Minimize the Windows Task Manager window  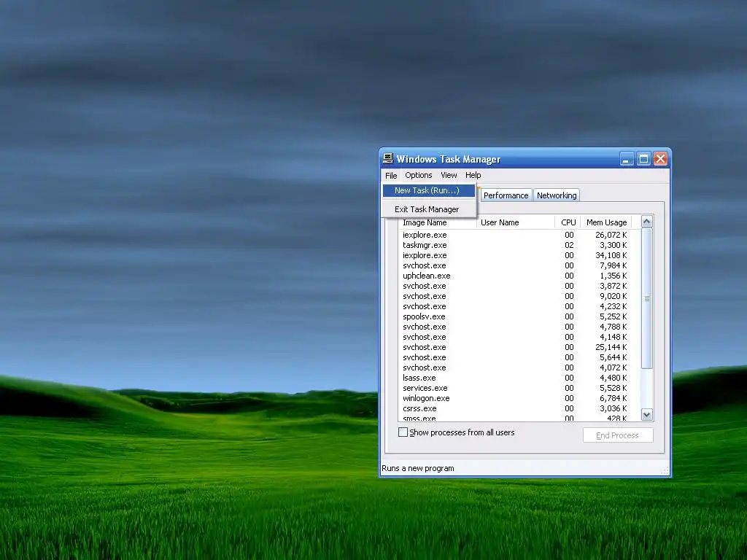(x=626, y=159)
